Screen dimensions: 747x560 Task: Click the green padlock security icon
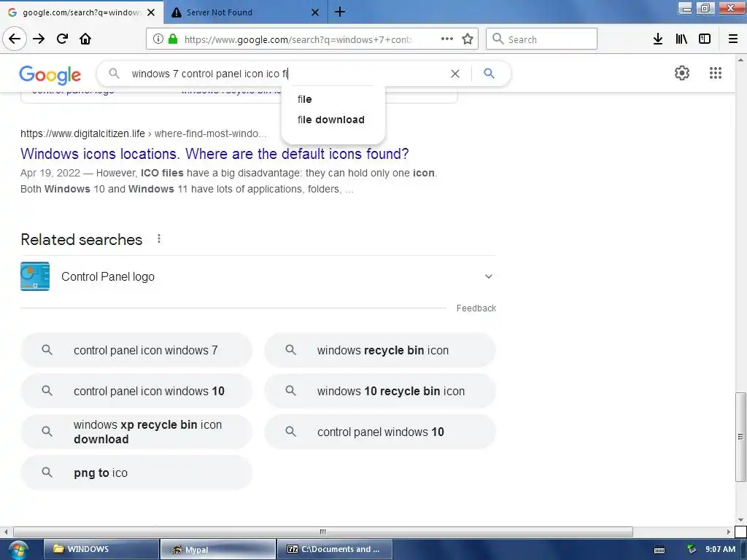coord(173,39)
